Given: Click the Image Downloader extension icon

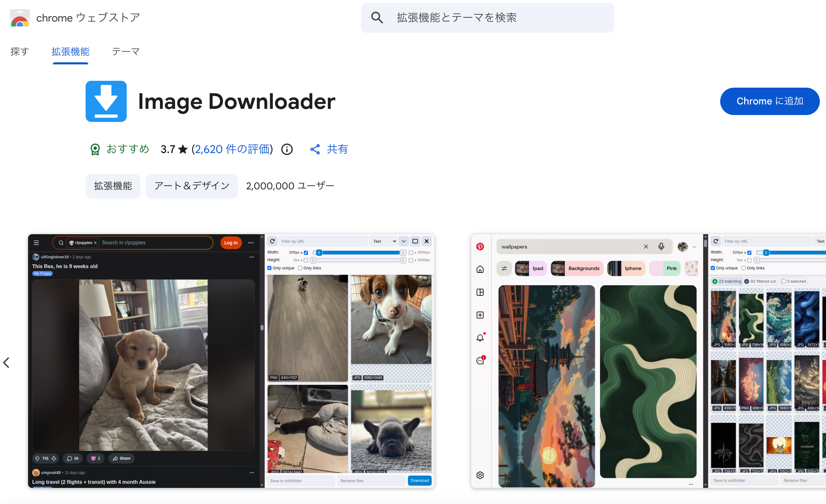Looking at the screenshot, I should (106, 101).
